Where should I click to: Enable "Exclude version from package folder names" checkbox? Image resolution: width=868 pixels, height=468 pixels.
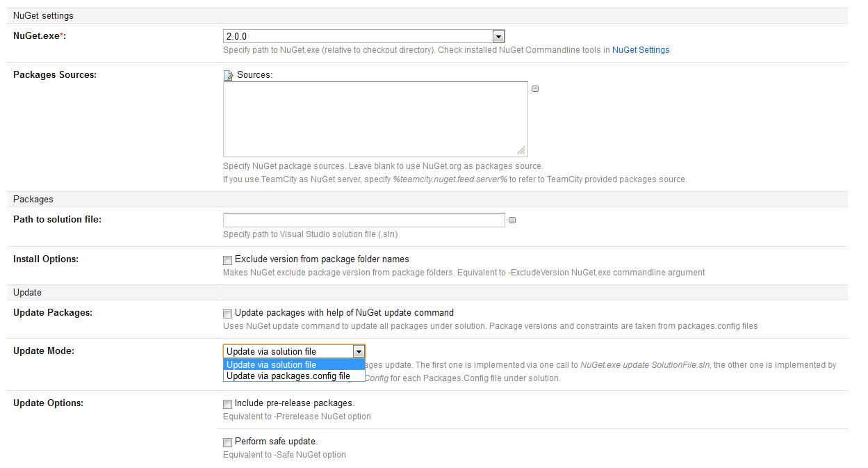coord(227,260)
